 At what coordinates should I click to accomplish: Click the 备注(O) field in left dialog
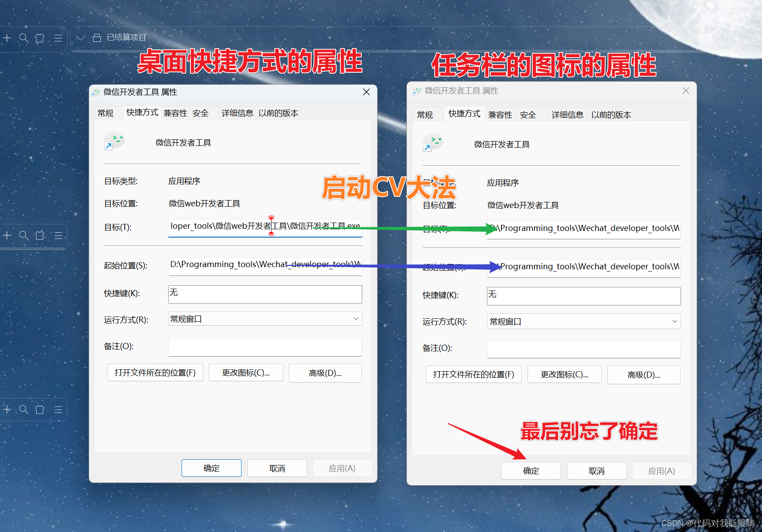[x=265, y=347]
